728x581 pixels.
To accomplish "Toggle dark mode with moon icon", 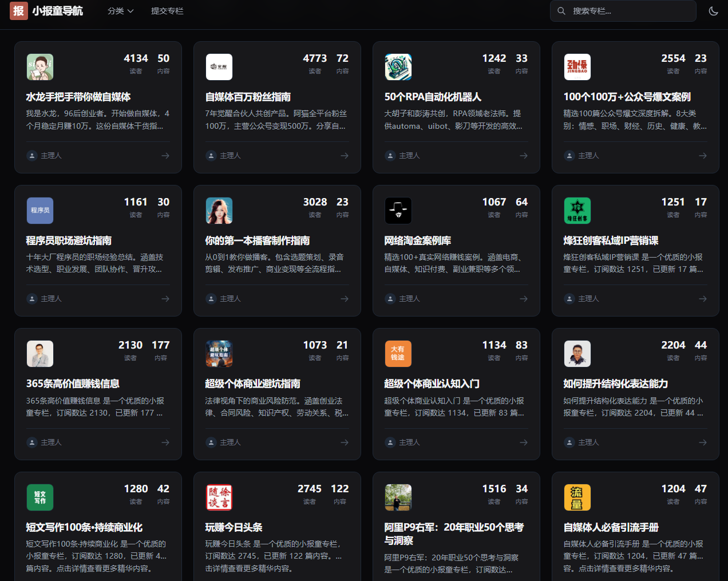I will pyautogui.click(x=713, y=11).
